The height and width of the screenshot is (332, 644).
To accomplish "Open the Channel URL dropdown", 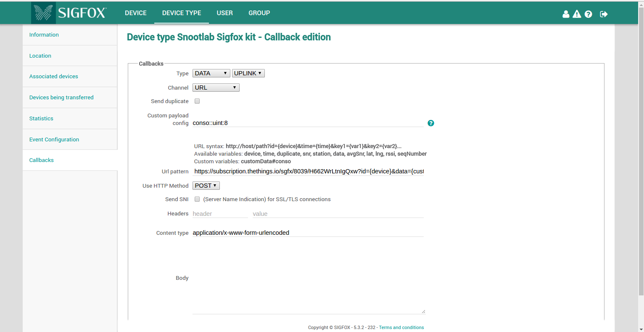I will coord(216,88).
